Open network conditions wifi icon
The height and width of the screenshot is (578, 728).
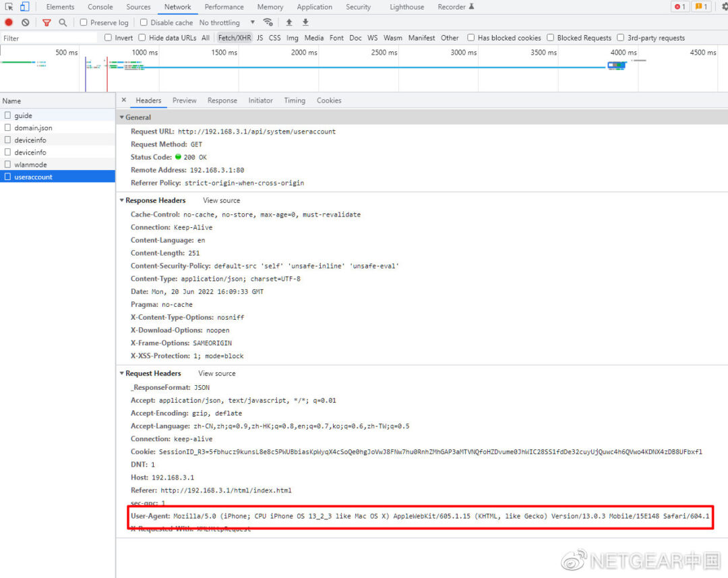[268, 22]
